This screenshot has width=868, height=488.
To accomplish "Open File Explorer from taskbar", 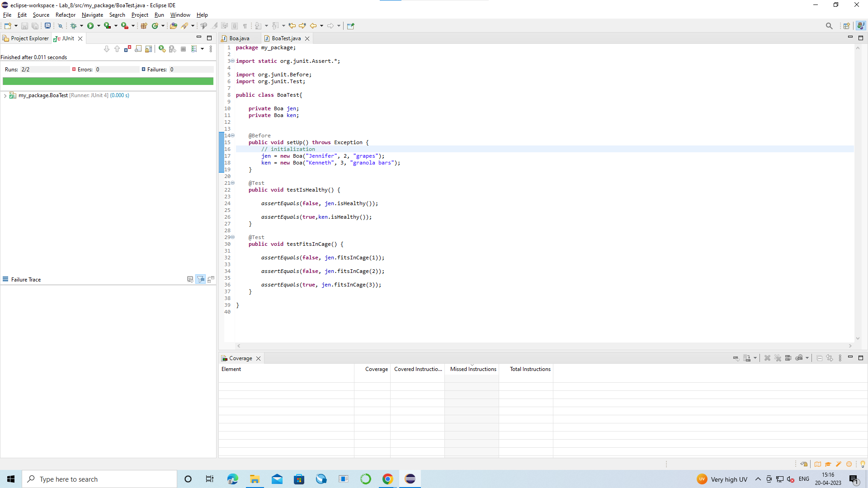I will 255,479.
